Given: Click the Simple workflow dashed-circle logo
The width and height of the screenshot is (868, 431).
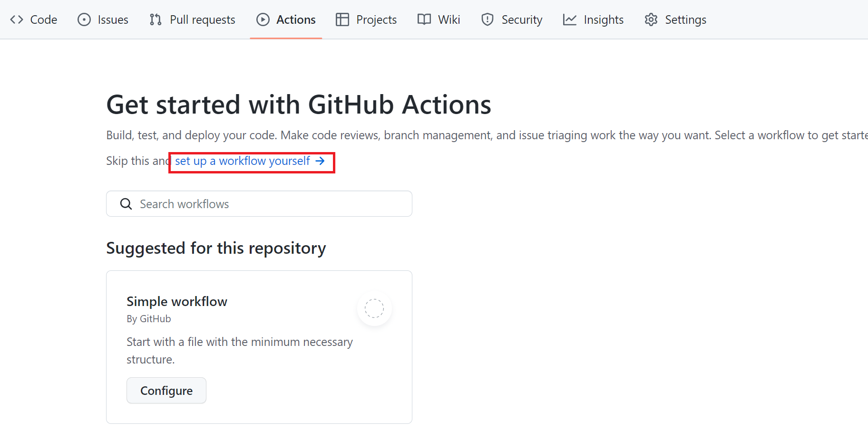Looking at the screenshot, I should (374, 308).
